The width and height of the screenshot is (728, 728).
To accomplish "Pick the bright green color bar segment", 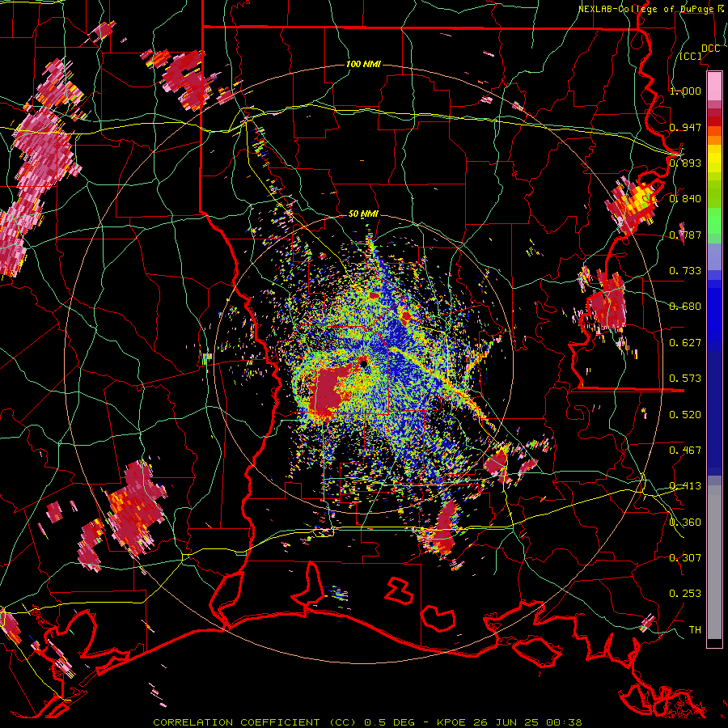I will tap(714, 221).
